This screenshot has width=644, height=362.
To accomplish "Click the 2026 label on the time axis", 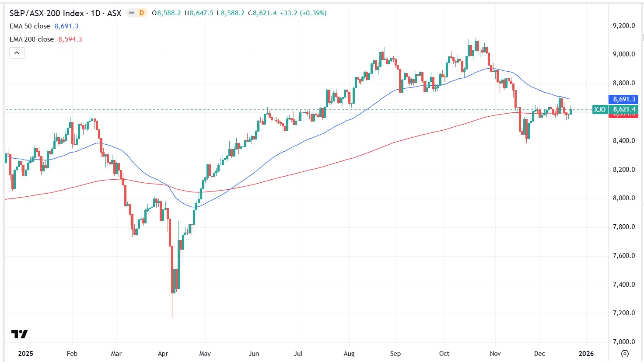I will click(586, 354).
